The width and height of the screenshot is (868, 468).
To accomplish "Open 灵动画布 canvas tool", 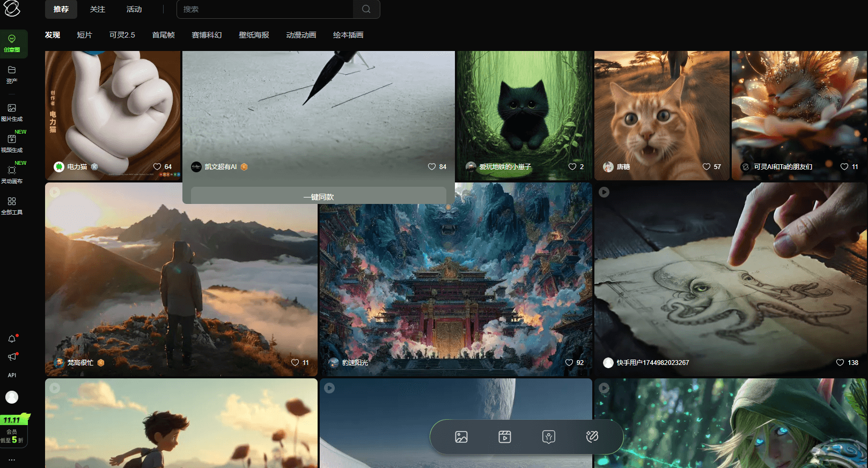I will coord(12,174).
